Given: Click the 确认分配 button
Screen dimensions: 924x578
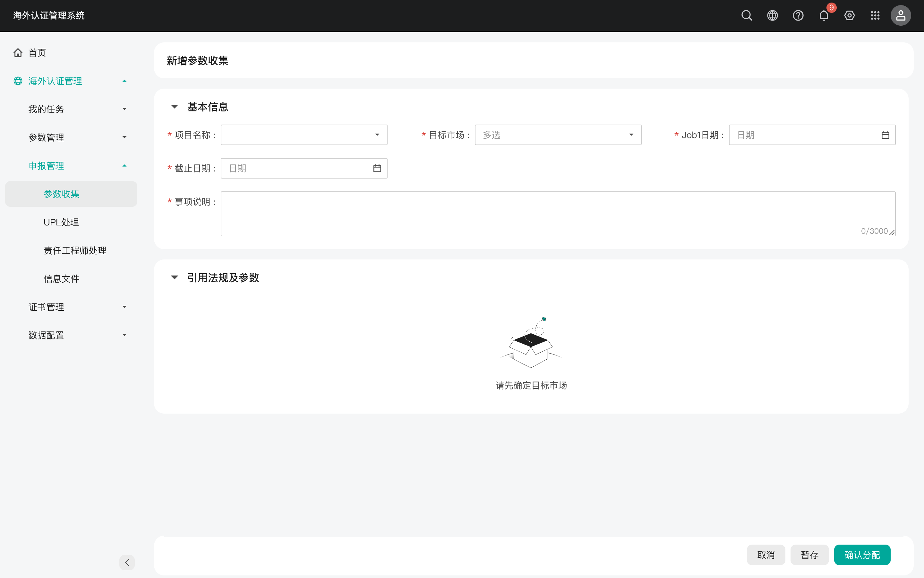Looking at the screenshot, I should [862, 555].
